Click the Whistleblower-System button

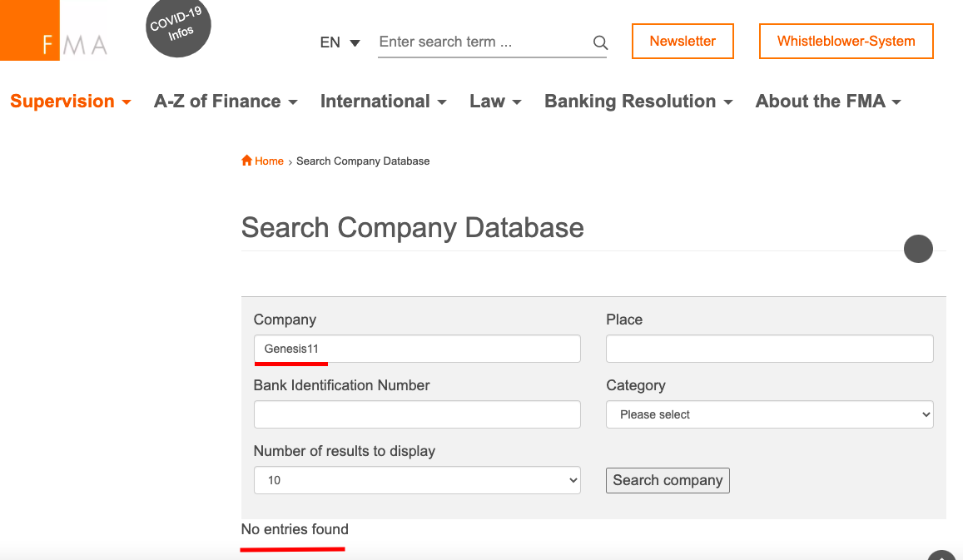point(846,41)
